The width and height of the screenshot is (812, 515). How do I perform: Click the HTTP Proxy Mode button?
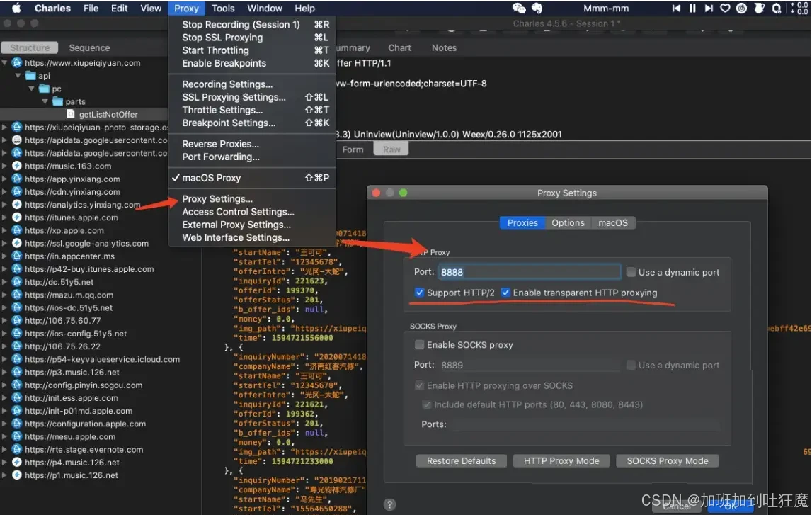(x=561, y=460)
